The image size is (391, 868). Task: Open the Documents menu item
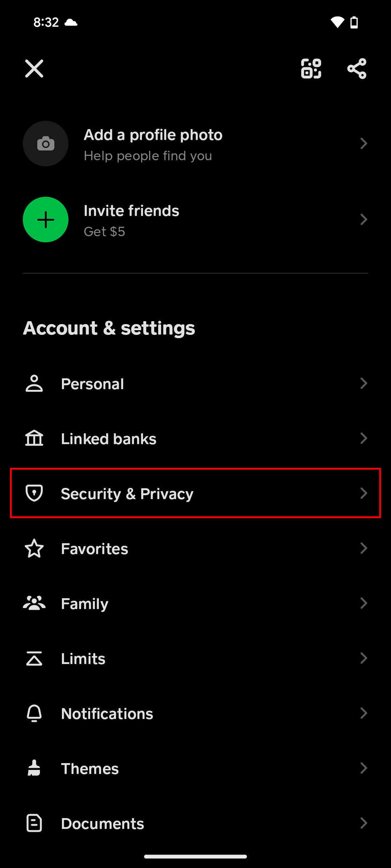point(102,824)
